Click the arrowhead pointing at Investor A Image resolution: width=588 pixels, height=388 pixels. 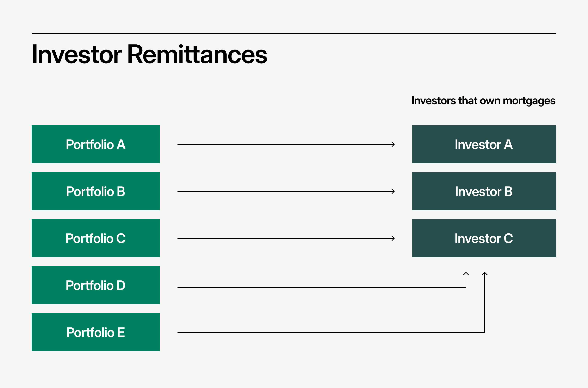pyautogui.click(x=393, y=144)
